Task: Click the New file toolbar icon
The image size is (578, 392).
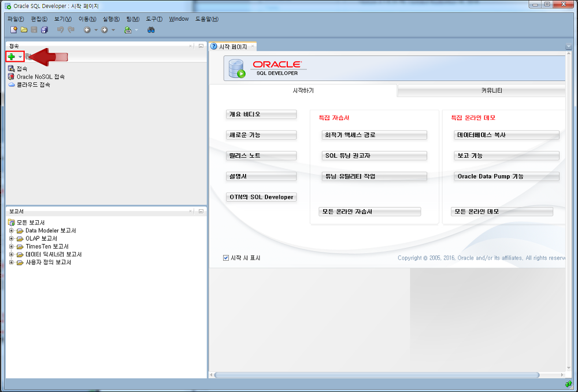Action: [x=14, y=30]
